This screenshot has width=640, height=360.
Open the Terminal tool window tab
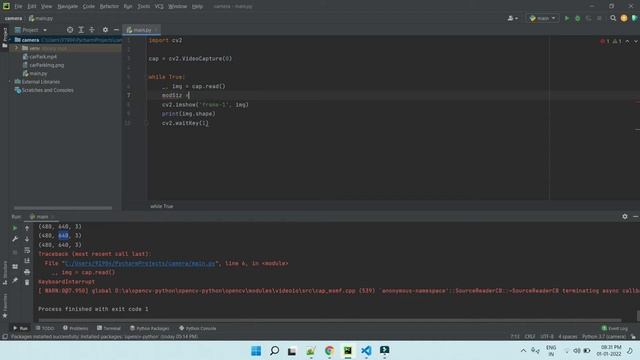109,328
